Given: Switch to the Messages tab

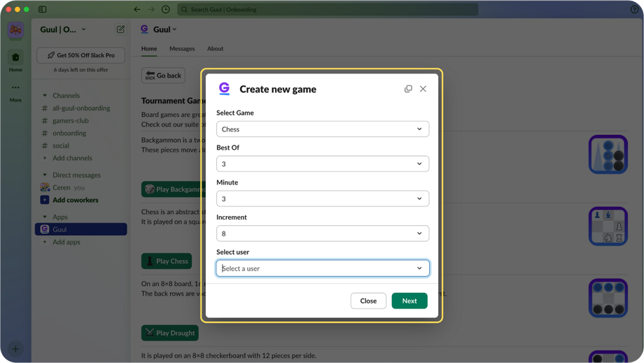Looking at the screenshot, I should [182, 49].
